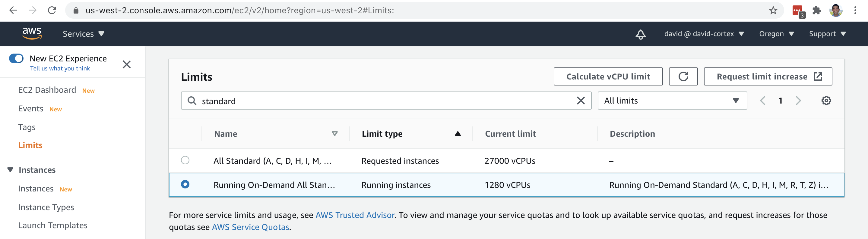Click the browser address bar URL
The image size is (868, 239).
click(239, 11)
